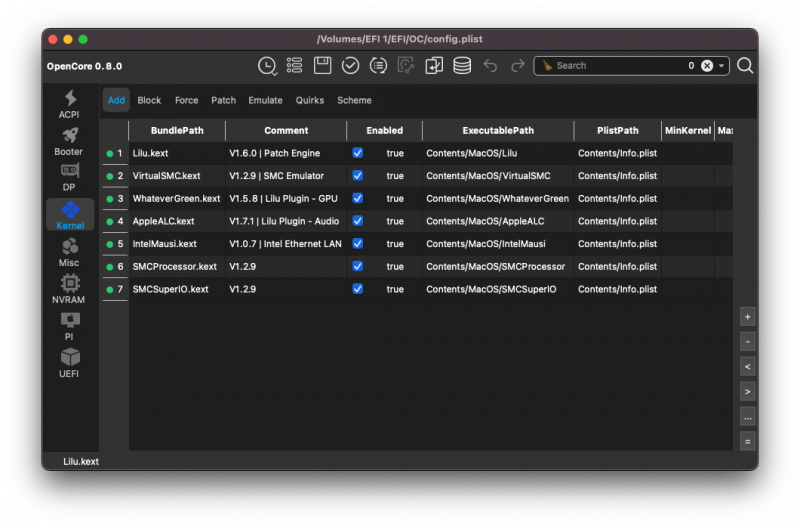Image resolution: width=800 pixels, height=526 pixels.
Task: Select the Booter rocket icon
Action: (x=69, y=141)
